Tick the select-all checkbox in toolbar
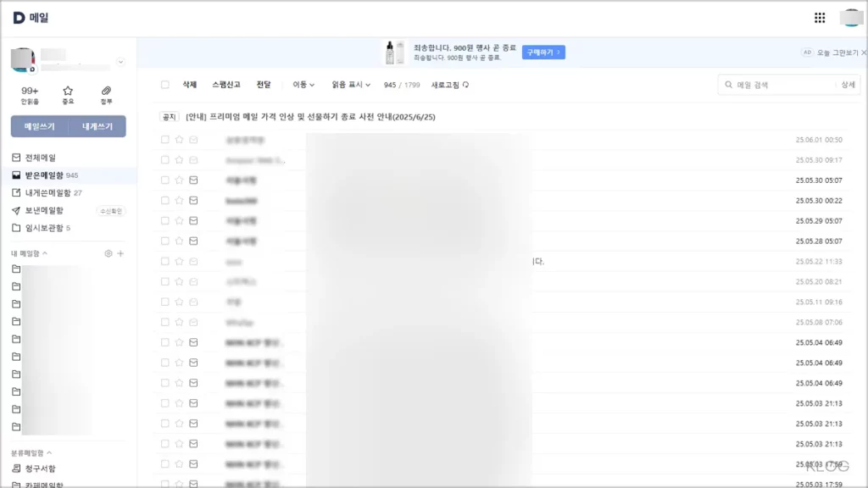This screenshot has height=488, width=868. pos(165,85)
